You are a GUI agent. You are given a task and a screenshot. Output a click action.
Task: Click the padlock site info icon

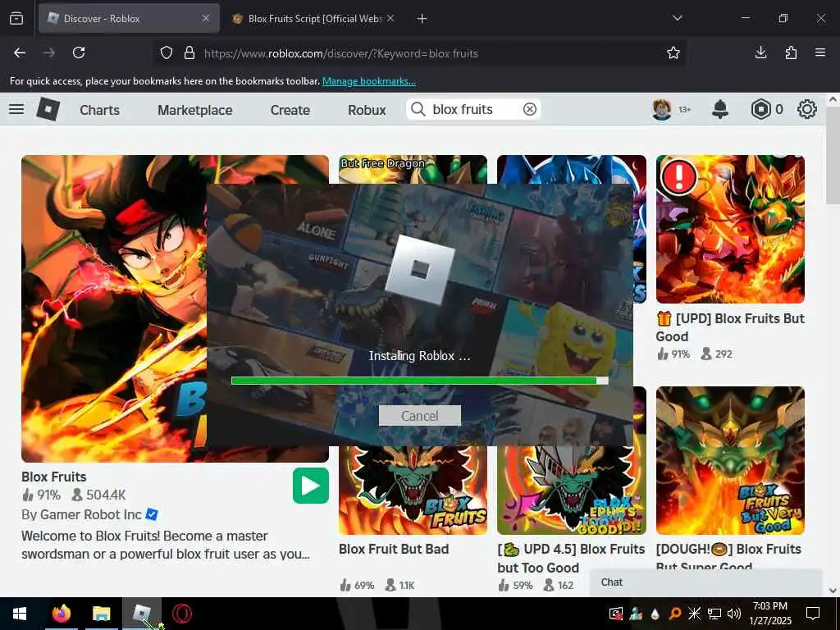pos(189,53)
